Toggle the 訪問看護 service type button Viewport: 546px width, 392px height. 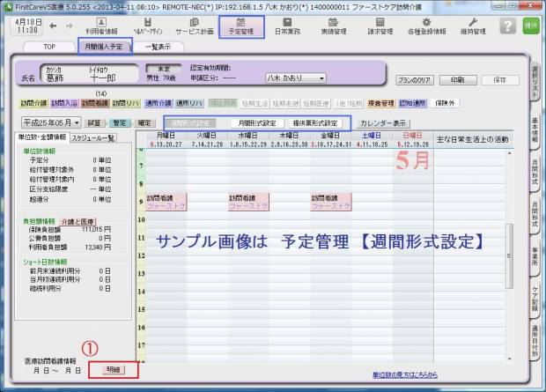(x=92, y=103)
